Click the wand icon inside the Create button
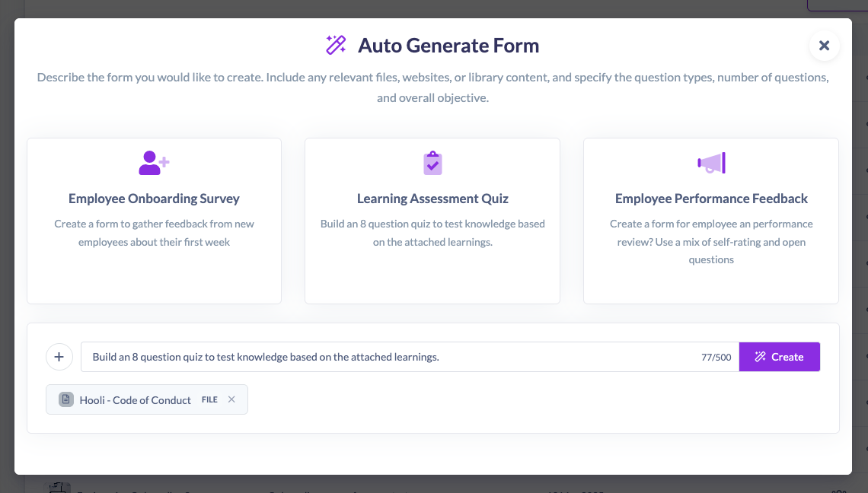The image size is (868, 493). point(760,357)
